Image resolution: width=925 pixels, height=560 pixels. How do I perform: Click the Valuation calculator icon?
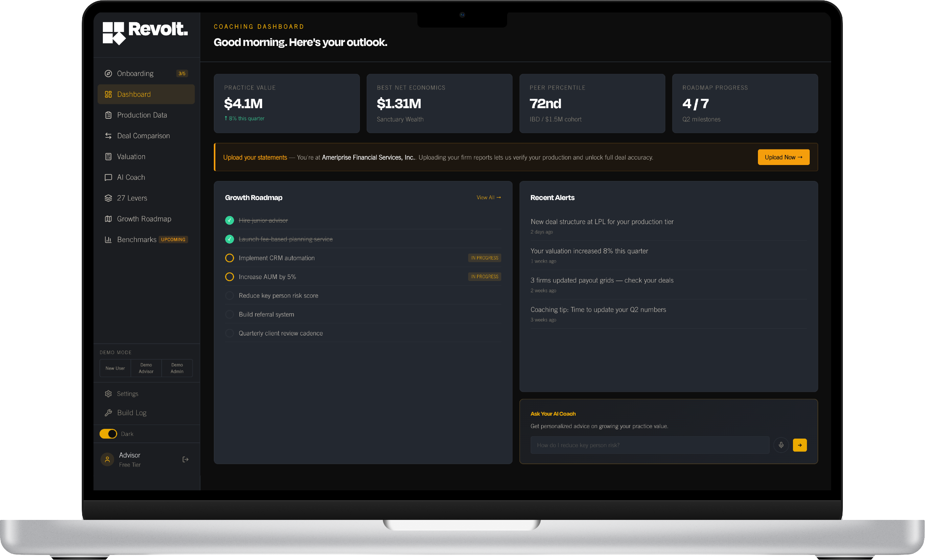(x=108, y=156)
